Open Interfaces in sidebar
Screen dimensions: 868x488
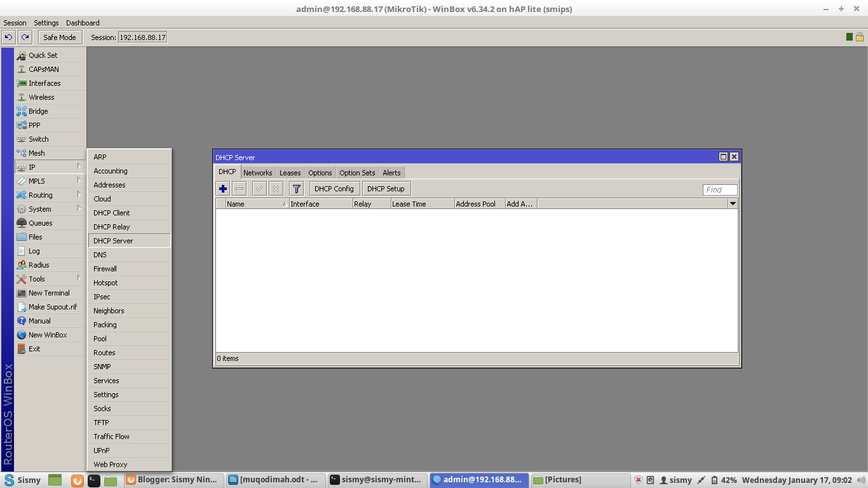coord(50,83)
